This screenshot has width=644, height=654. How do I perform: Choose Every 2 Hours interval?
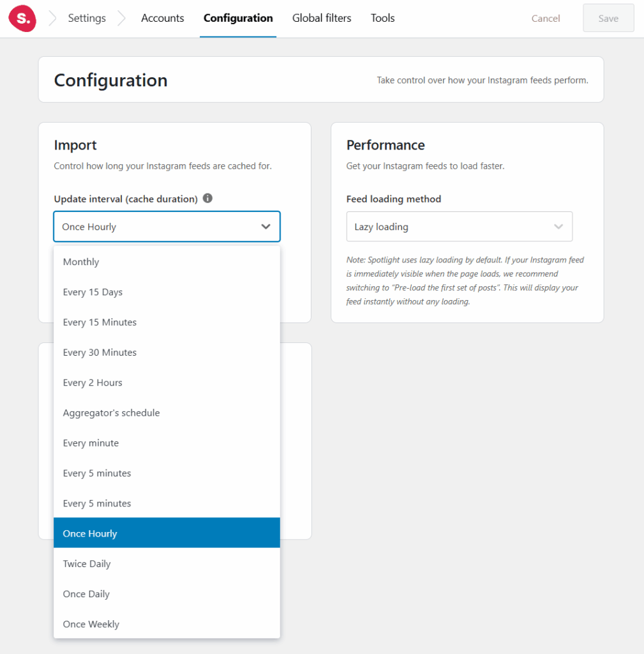93,383
